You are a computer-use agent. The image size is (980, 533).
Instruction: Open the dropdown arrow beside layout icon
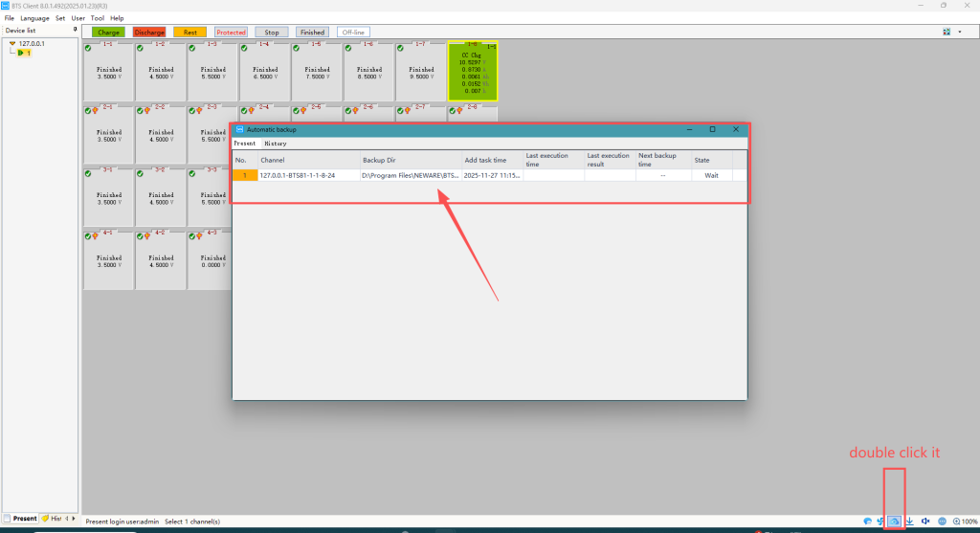960,32
